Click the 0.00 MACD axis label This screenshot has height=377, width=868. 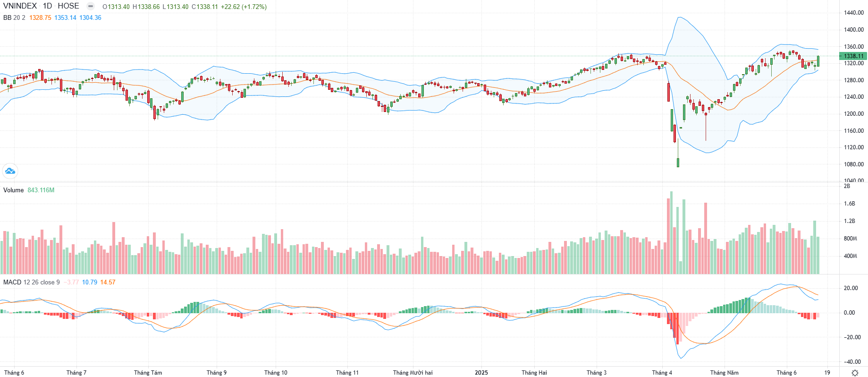click(x=850, y=313)
